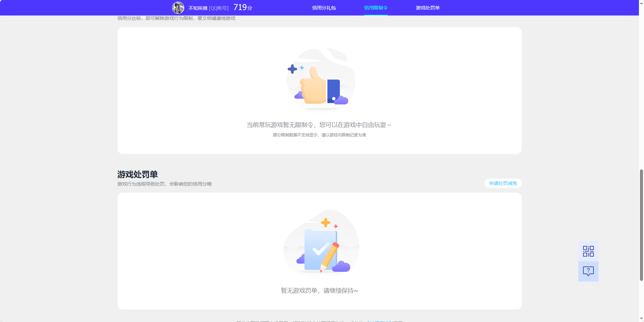This screenshot has height=322, width=644.
Task: Click the username 不知所措 in the header
Action: [x=198, y=8]
